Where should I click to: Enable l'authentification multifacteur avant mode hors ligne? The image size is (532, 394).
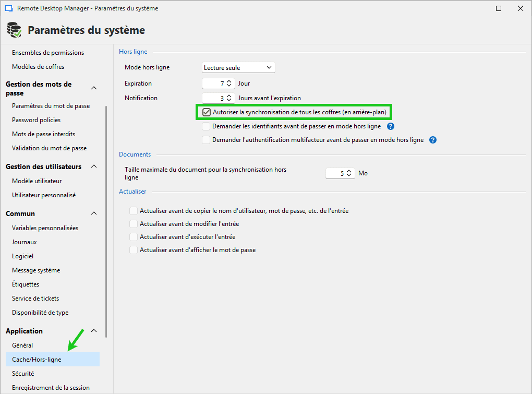coord(206,139)
